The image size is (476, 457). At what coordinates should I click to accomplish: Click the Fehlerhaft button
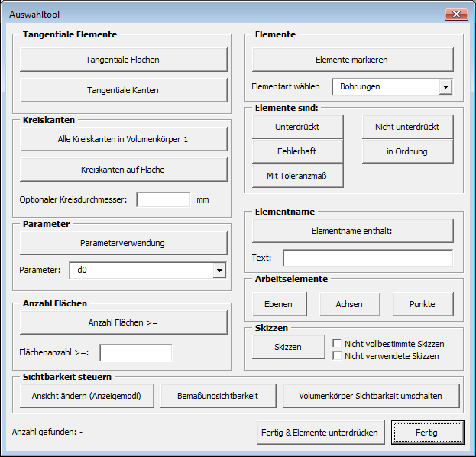298,151
